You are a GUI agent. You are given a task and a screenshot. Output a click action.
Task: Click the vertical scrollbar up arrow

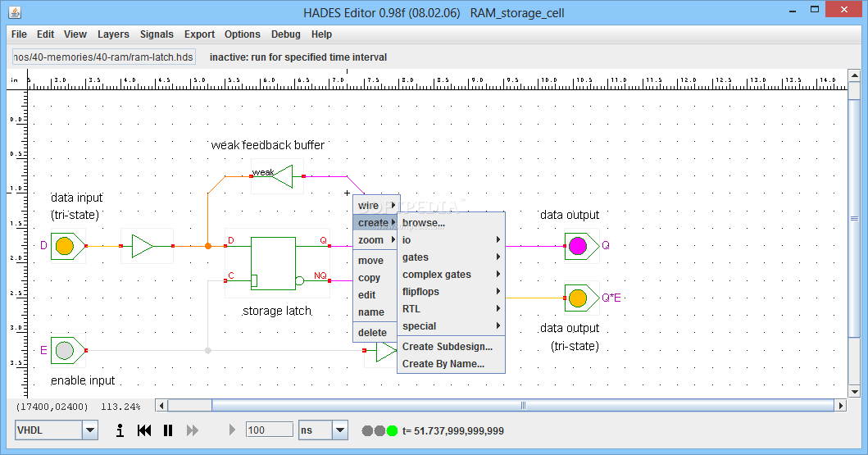pos(854,75)
